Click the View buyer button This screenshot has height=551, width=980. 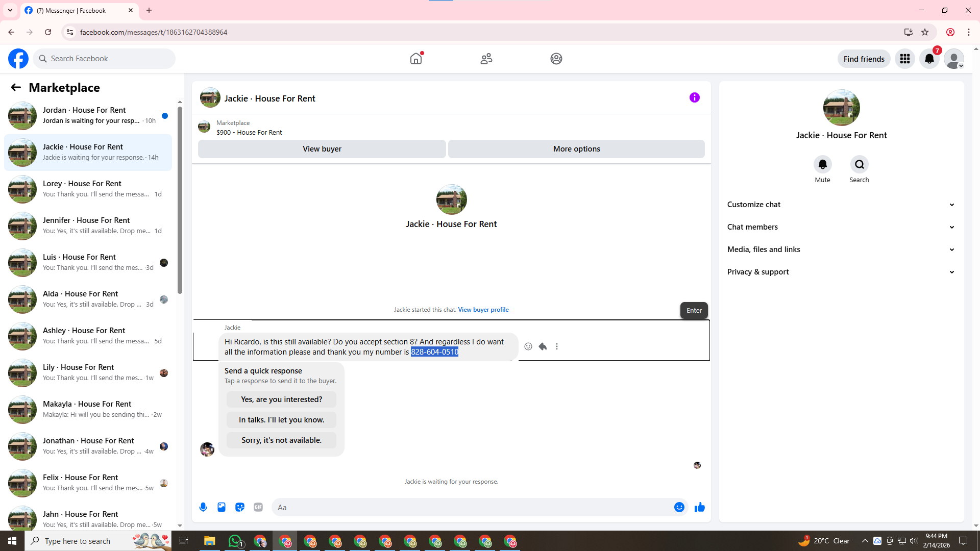[322, 149]
